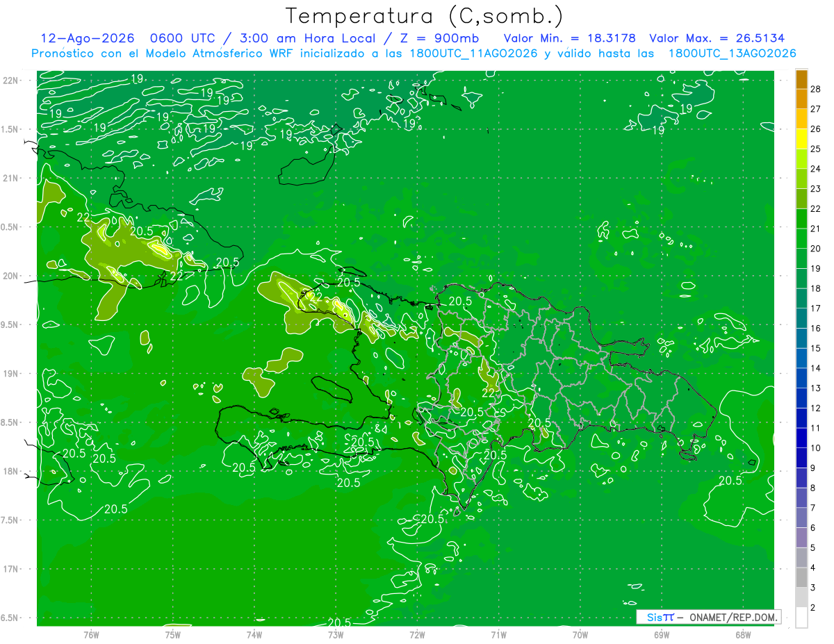Click the 76W longitude axis label
The width and height of the screenshot is (834, 644).
(x=91, y=634)
